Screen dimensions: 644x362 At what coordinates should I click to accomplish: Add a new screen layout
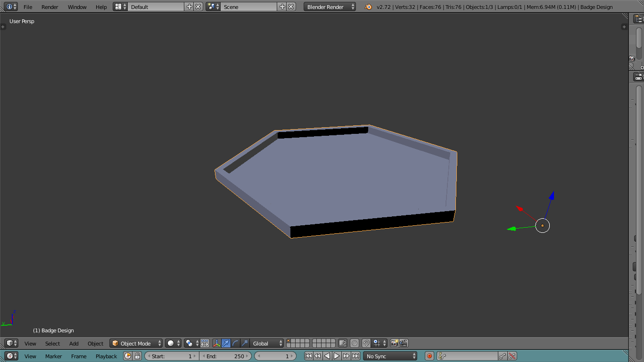[190, 7]
